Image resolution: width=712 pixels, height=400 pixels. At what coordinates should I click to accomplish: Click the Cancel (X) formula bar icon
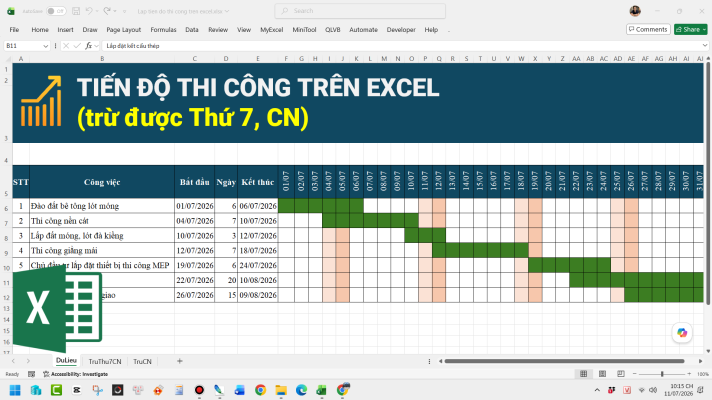[66, 46]
